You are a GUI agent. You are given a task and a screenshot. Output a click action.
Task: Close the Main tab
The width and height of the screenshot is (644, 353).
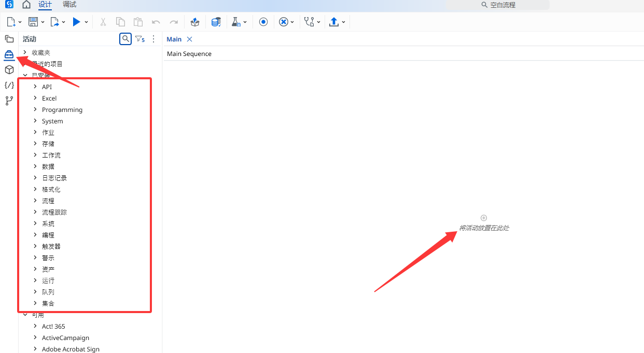click(189, 39)
